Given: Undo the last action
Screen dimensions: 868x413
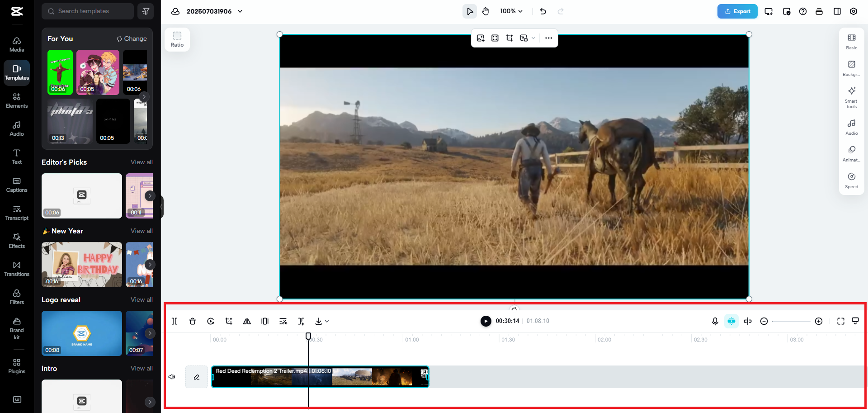Looking at the screenshot, I should coord(543,11).
